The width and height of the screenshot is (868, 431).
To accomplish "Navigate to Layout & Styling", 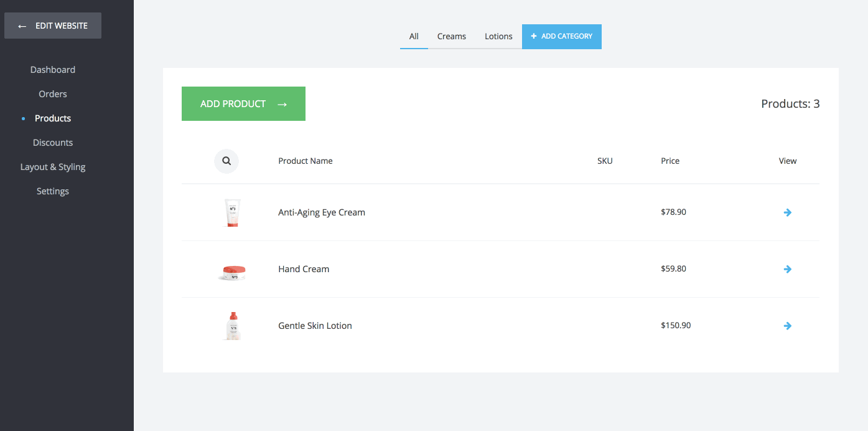I will [x=53, y=167].
